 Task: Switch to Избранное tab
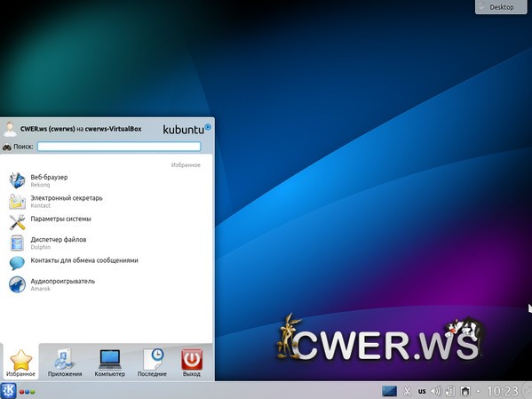(20, 363)
